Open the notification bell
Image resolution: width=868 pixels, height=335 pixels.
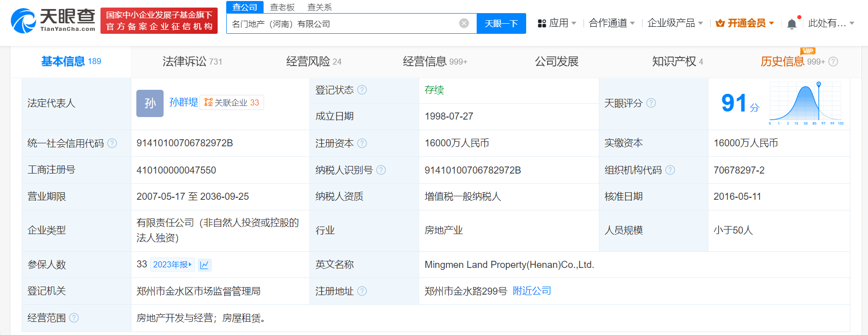pyautogui.click(x=792, y=24)
